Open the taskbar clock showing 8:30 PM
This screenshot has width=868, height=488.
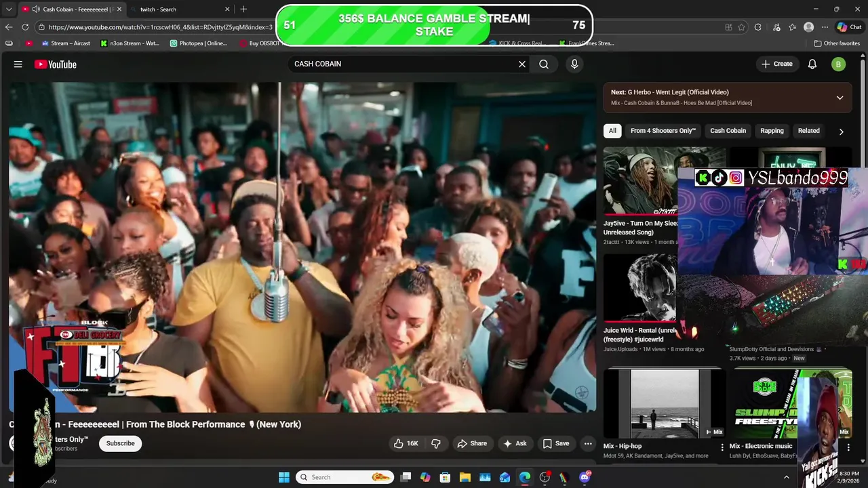(849, 477)
